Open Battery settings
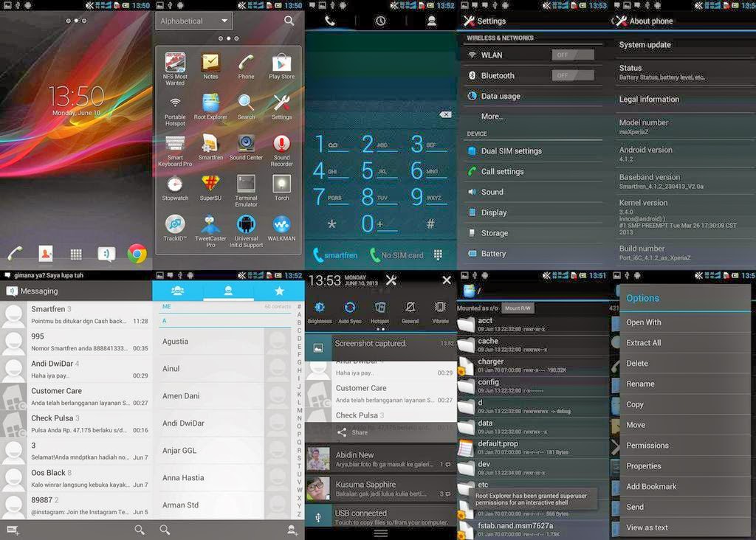Viewport: 756px width, 540px height. pos(532,253)
